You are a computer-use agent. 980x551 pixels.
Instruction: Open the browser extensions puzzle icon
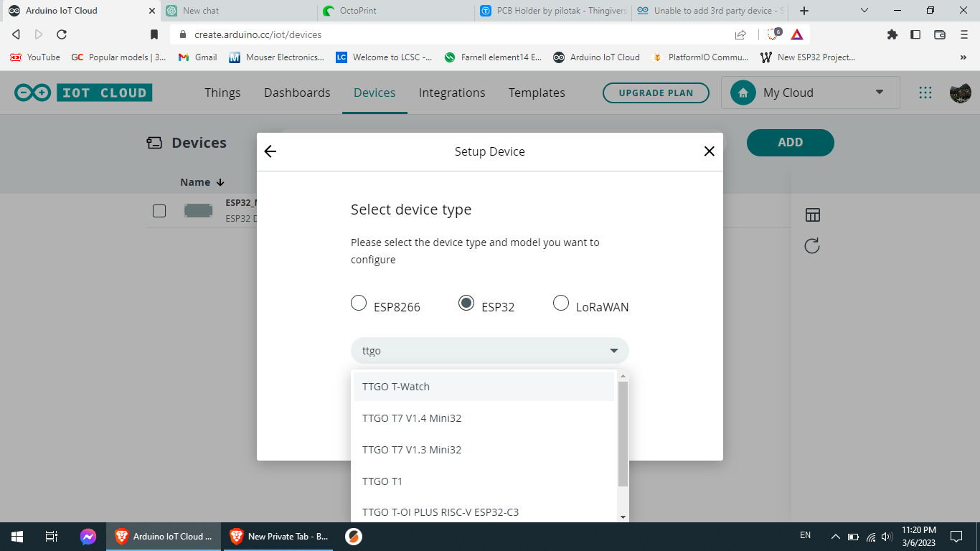pos(892,34)
